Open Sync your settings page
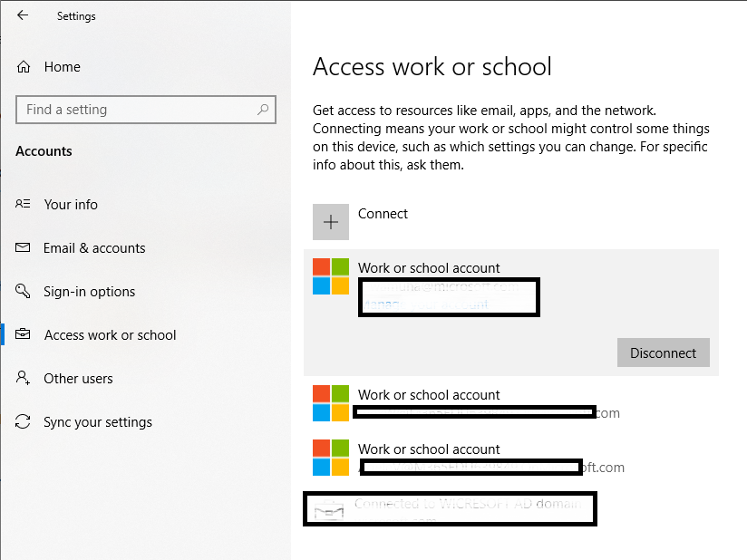 98,422
